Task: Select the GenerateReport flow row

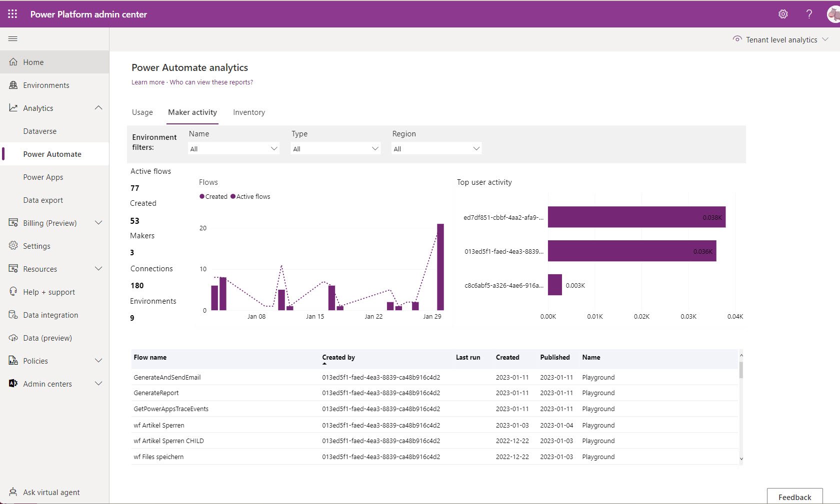Action: 434,393
